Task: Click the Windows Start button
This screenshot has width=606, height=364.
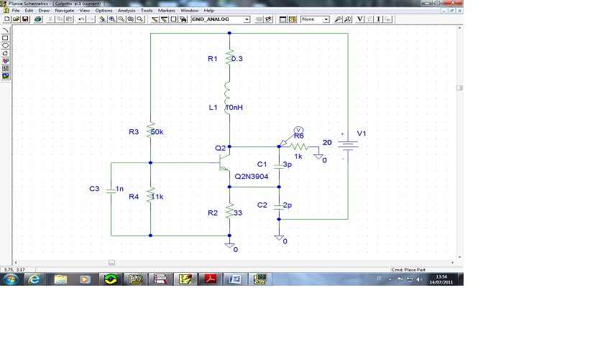Action: point(11,279)
